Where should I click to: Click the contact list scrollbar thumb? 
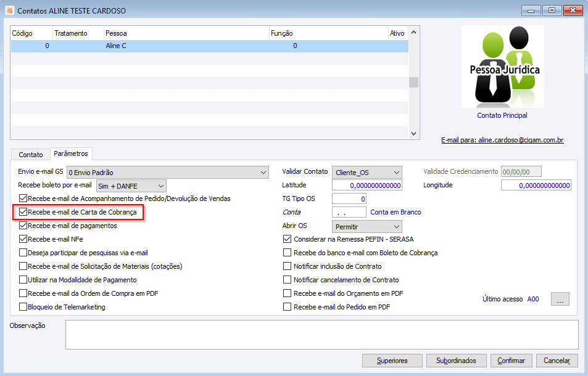tap(413, 82)
